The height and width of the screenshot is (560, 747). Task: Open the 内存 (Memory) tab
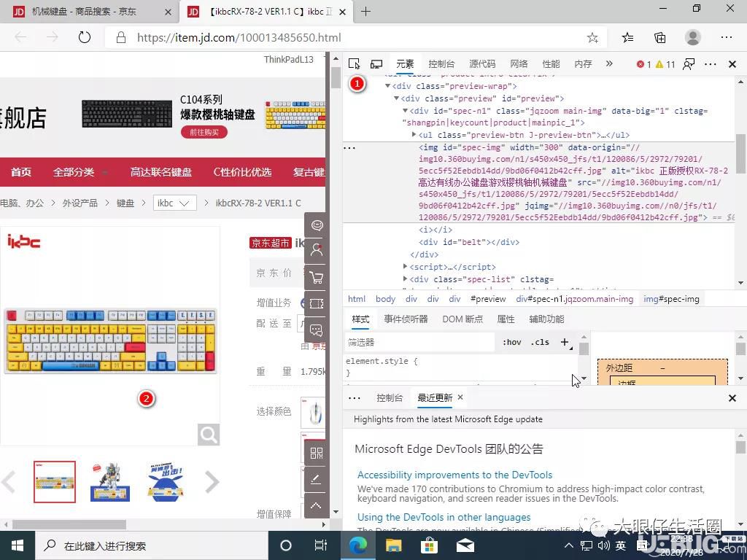click(x=583, y=64)
